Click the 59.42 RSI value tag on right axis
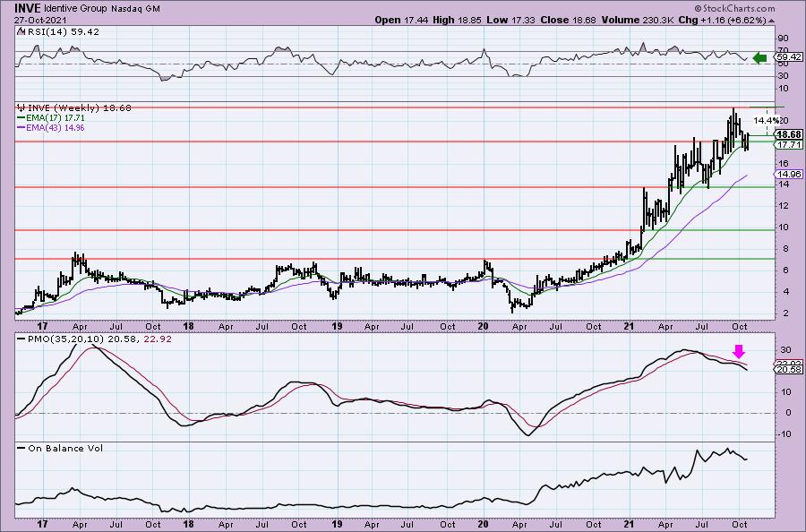 pyautogui.click(x=790, y=57)
